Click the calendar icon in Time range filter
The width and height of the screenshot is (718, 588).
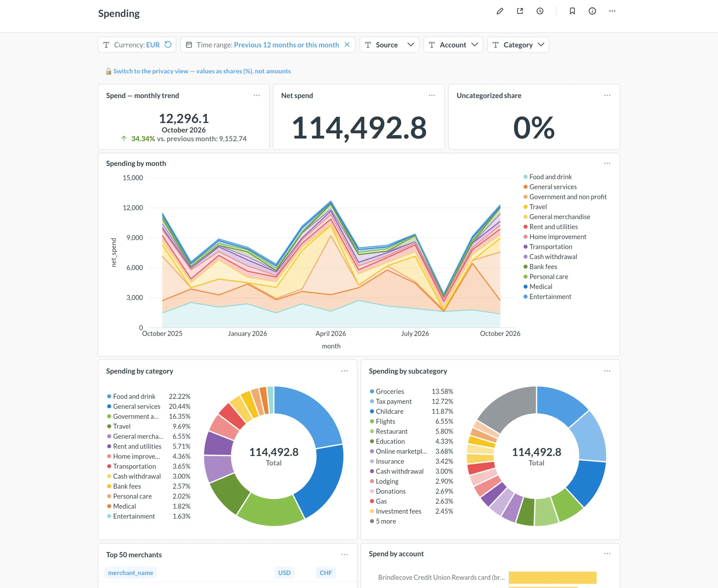[189, 45]
